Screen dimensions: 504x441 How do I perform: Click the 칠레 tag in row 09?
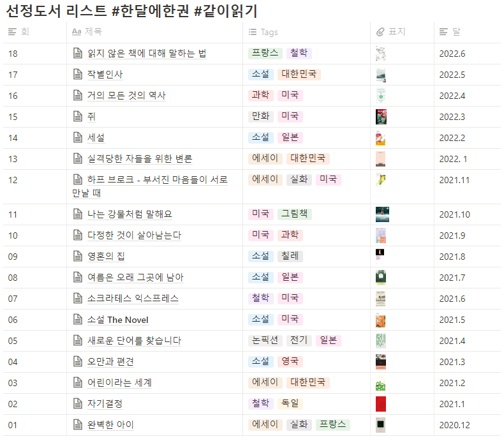tap(290, 256)
